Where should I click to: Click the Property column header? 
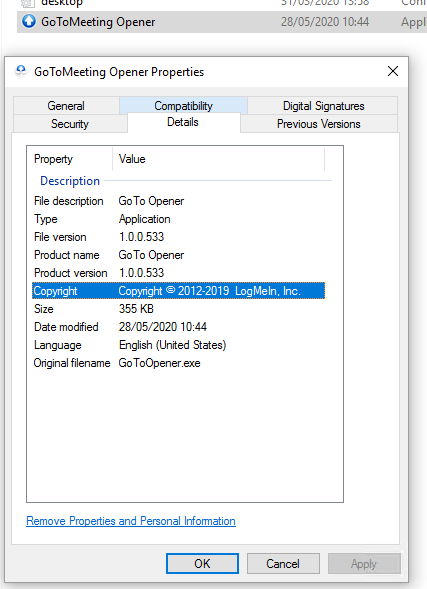(70, 159)
